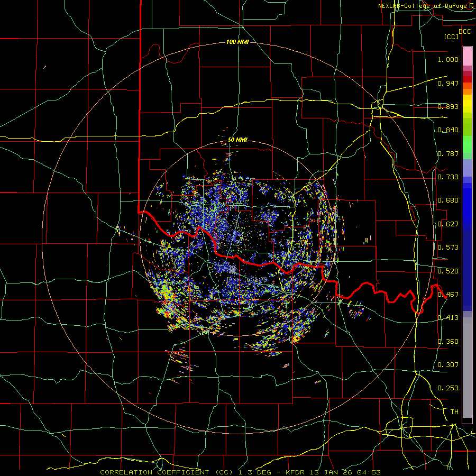Select the DCC legend heading
Viewport: 476px width, 476px height.
pos(464,32)
